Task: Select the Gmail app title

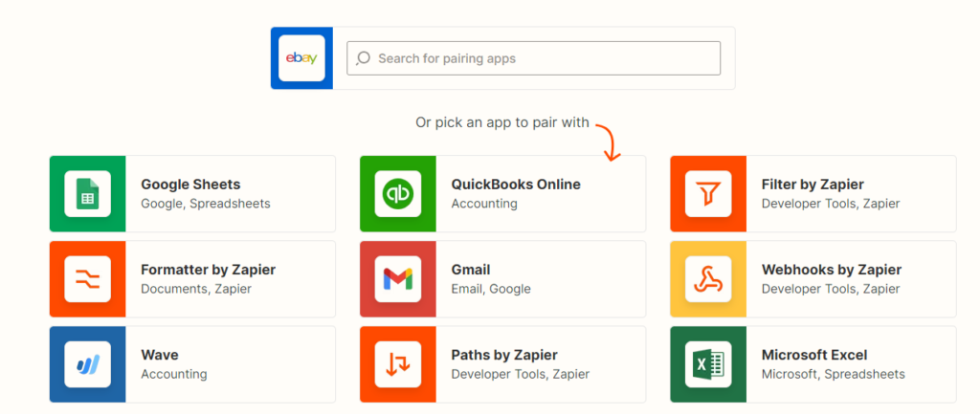Action: click(x=470, y=270)
